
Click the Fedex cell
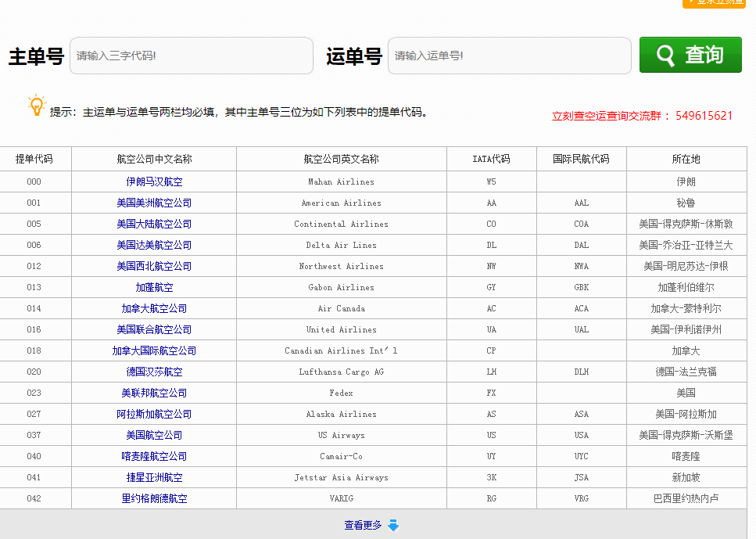[x=342, y=393]
